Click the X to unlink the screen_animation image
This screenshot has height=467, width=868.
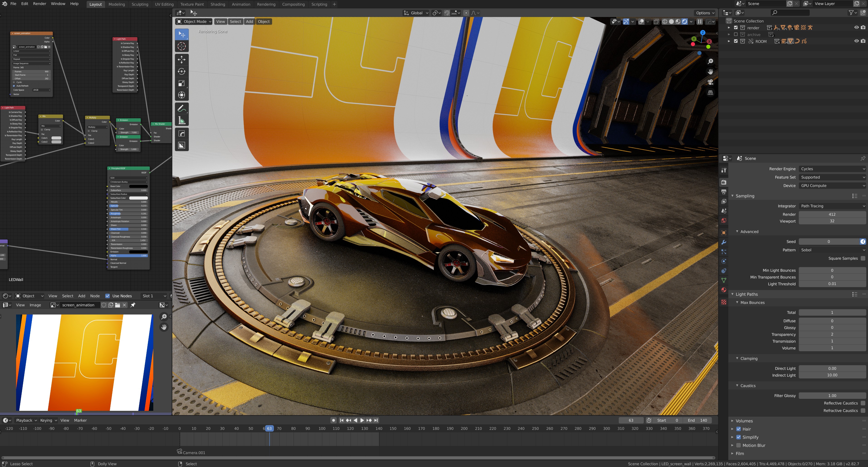[124, 305]
